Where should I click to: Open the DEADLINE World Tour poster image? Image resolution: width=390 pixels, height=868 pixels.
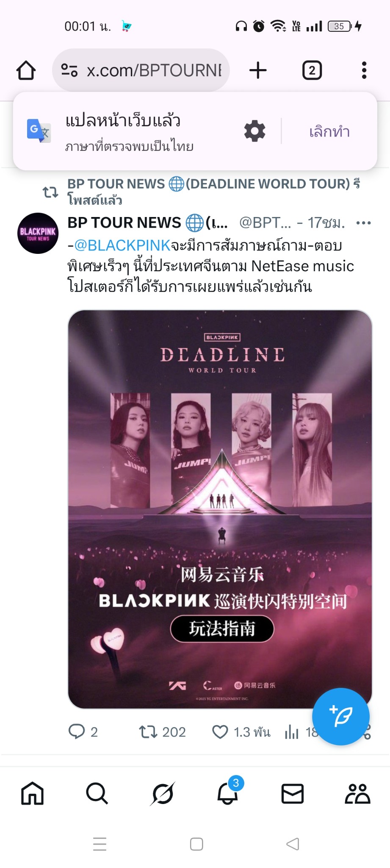point(220,509)
